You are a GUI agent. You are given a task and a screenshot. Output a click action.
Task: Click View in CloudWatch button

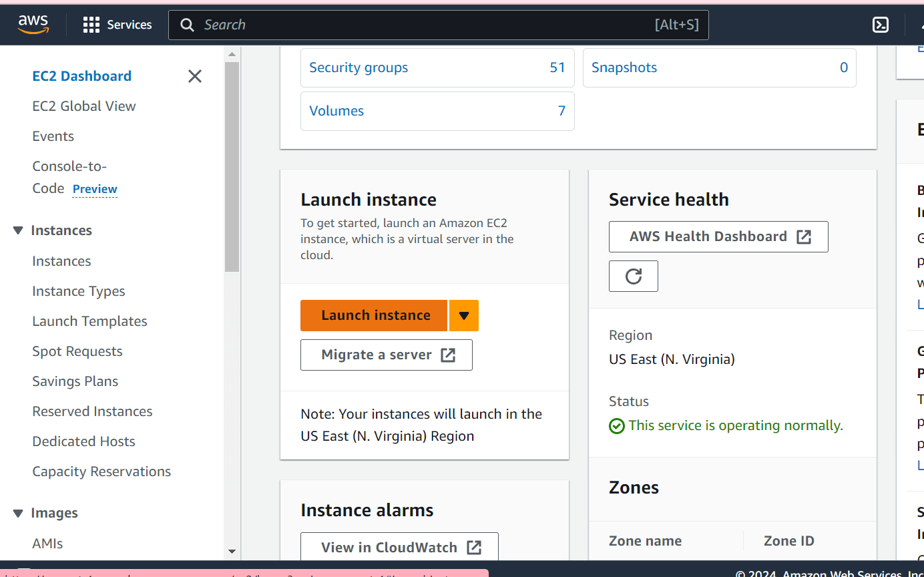pos(399,548)
